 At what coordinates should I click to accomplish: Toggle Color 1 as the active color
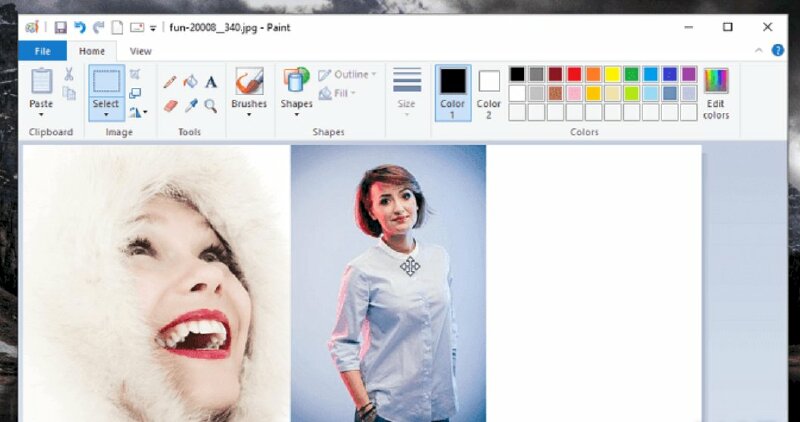click(x=453, y=91)
